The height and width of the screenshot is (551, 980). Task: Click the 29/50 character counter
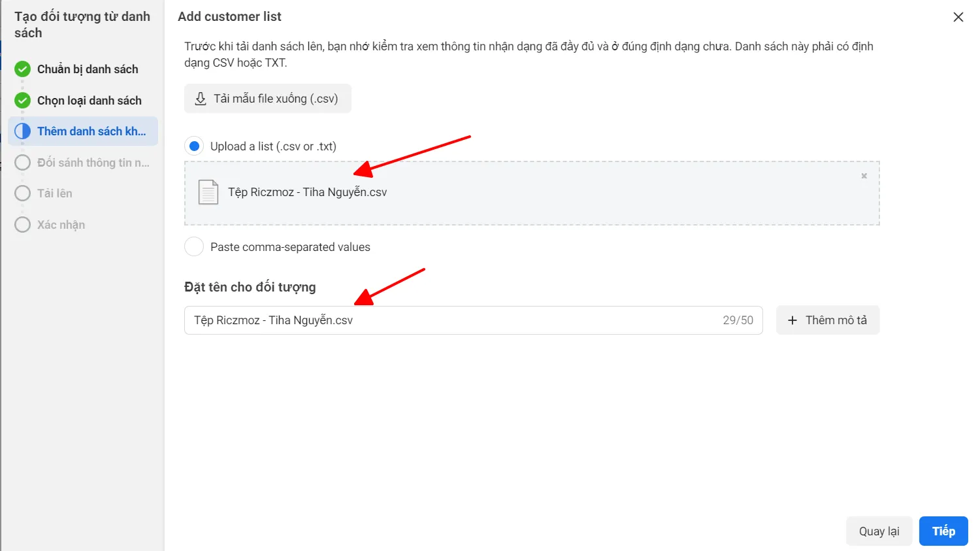[739, 320]
